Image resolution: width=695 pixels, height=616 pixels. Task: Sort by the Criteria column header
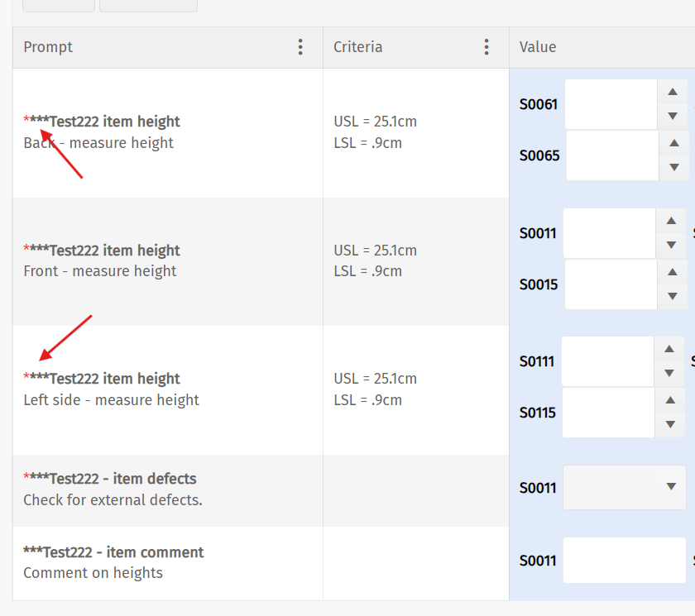tap(357, 47)
